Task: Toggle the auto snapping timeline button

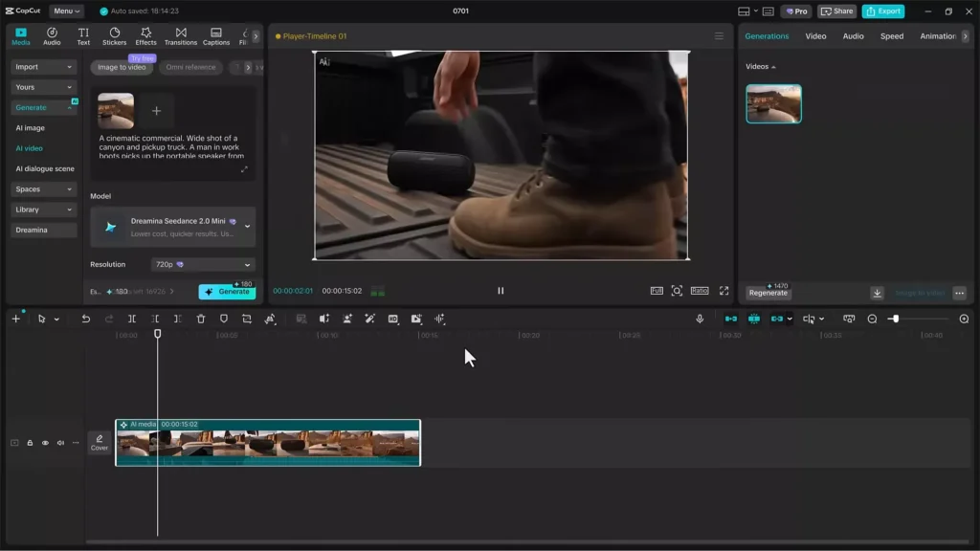Action: pos(754,319)
